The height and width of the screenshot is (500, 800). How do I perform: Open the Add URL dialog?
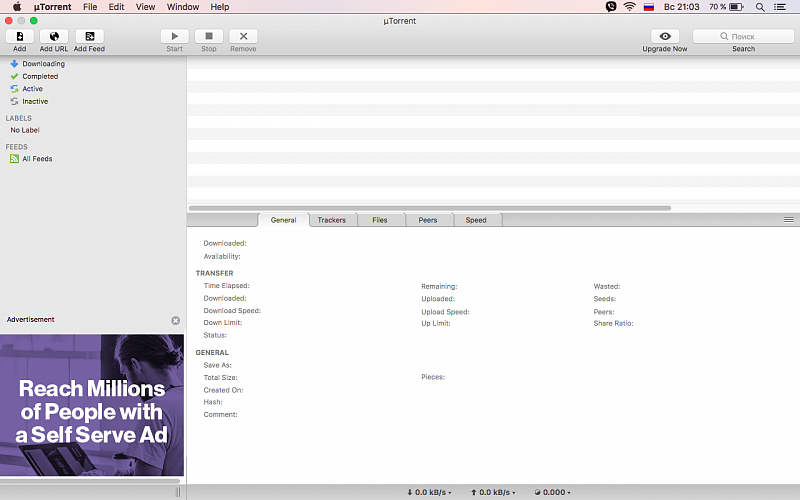point(54,36)
